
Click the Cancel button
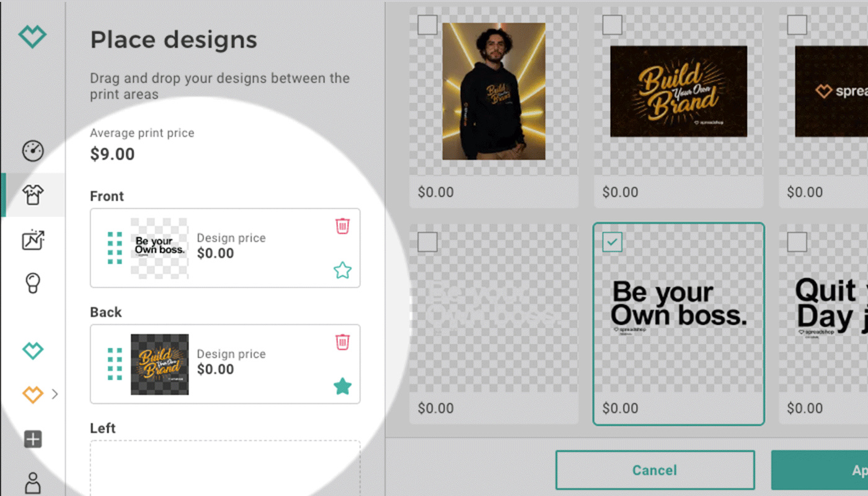point(655,470)
